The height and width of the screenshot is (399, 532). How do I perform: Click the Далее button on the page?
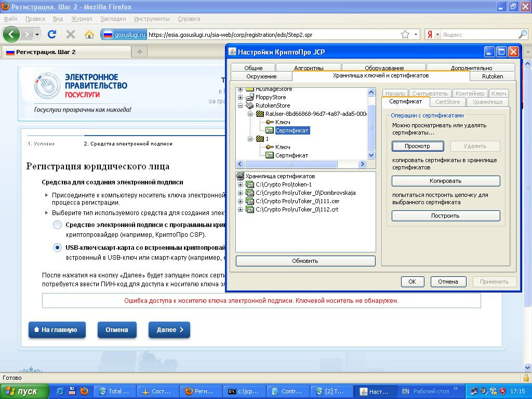point(169,330)
